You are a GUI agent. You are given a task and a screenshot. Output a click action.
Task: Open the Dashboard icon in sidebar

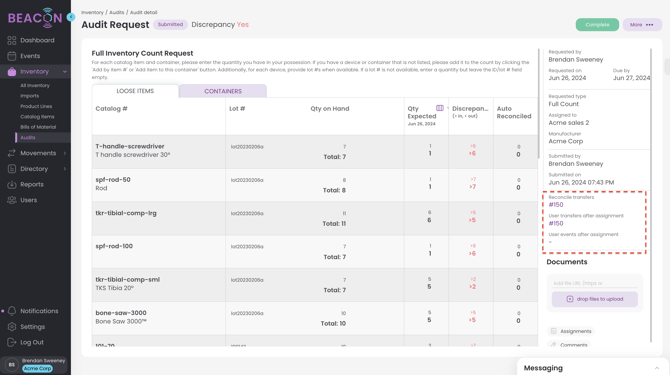(x=12, y=40)
